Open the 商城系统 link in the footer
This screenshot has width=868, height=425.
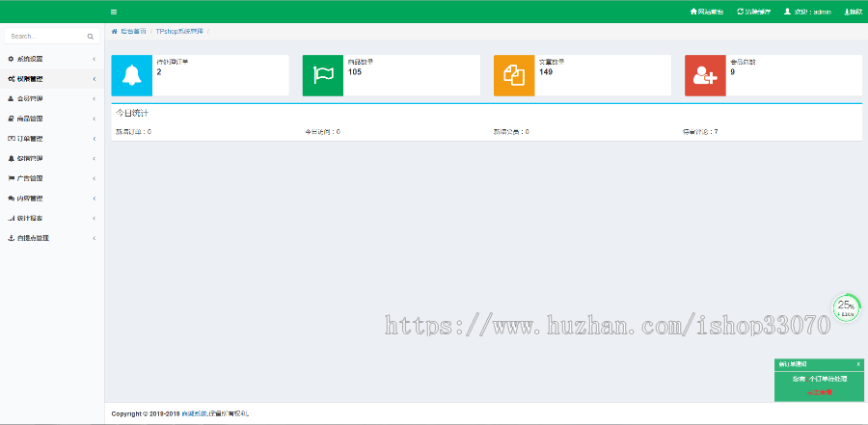click(194, 413)
